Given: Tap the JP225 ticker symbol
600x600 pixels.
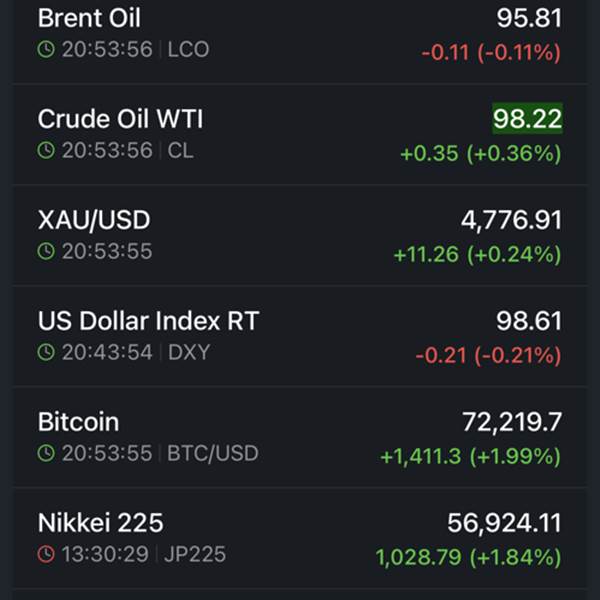Looking at the screenshot, I should (197, 554).
